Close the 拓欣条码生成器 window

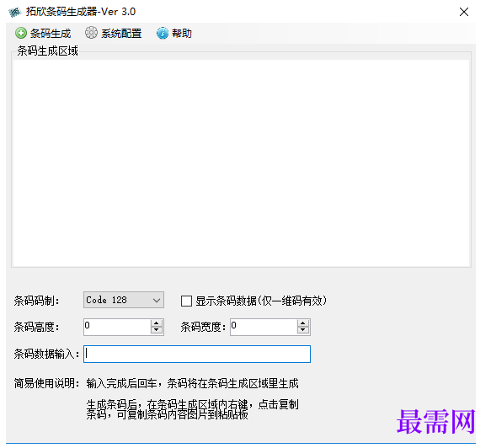point(464,12)
